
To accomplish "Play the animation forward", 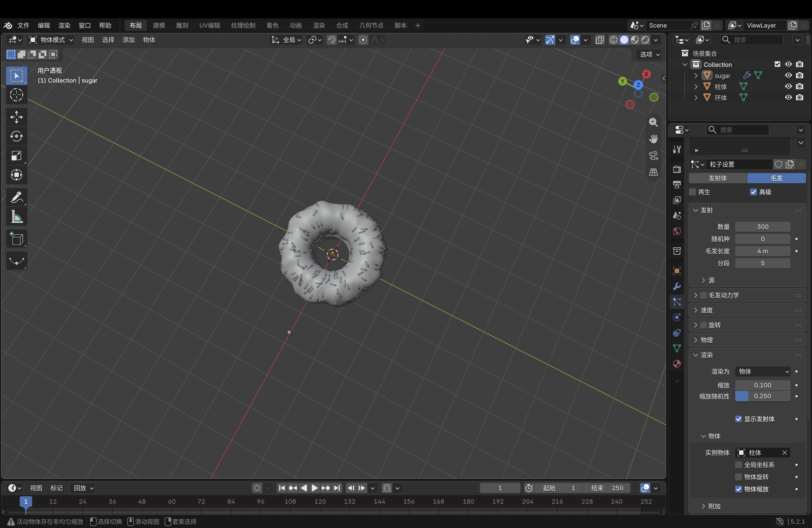I will [x=315, y=488].
